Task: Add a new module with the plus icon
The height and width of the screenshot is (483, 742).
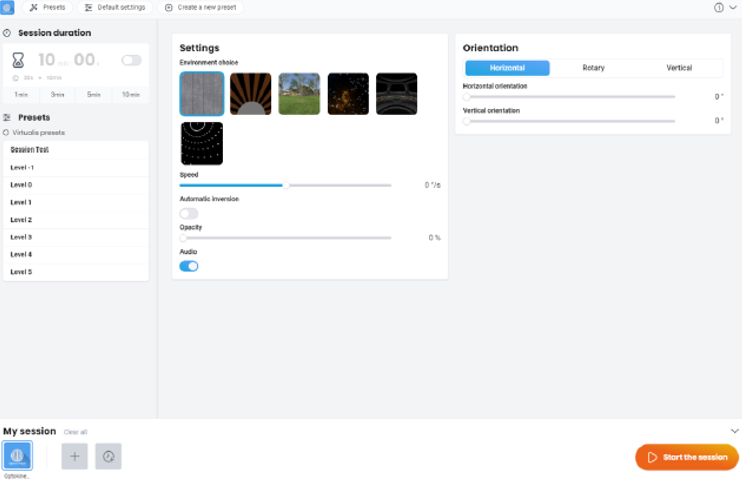Action: [74, 456]
